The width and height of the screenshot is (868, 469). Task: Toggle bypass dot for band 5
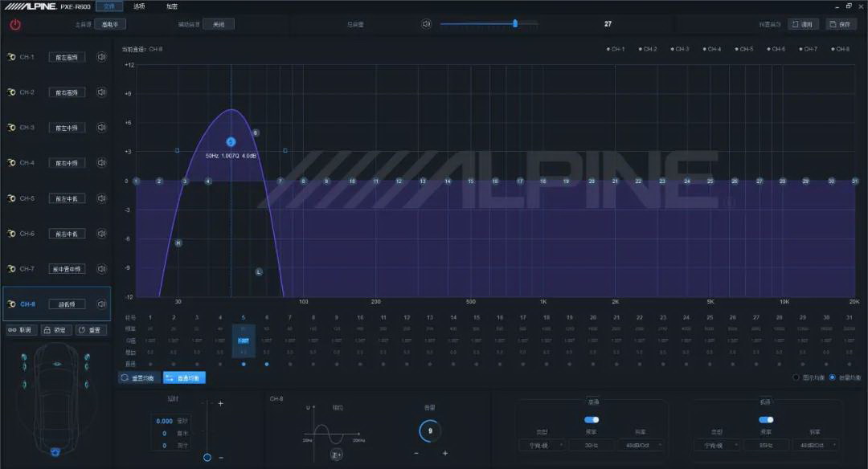click(x=244, y=364)
